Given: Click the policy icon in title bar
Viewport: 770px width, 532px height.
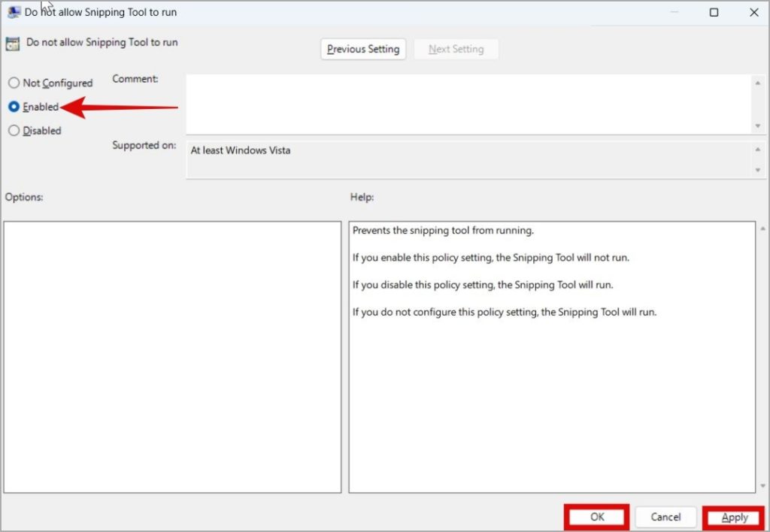Looking at the screenshot, I should 14,12.
